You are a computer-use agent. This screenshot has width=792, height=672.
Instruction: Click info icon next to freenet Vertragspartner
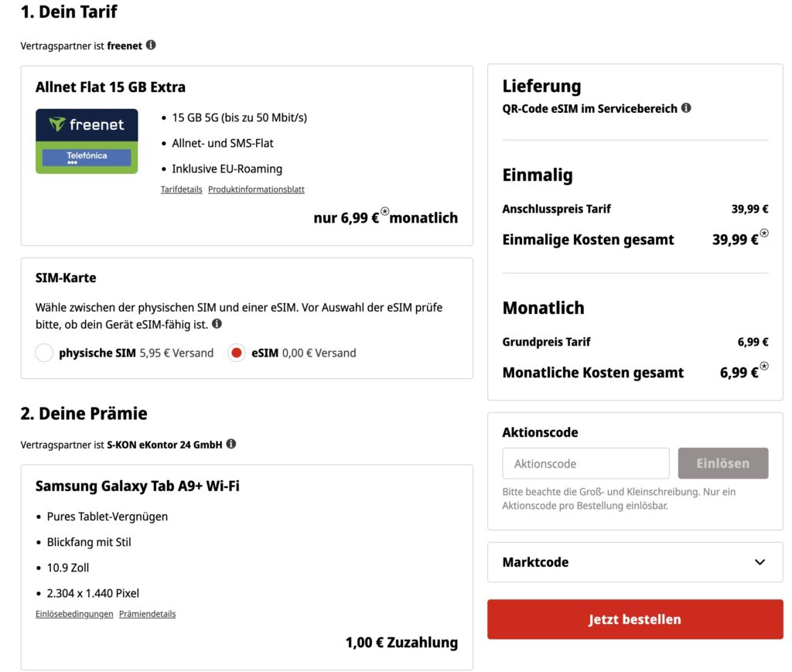[x=151, y=45]
